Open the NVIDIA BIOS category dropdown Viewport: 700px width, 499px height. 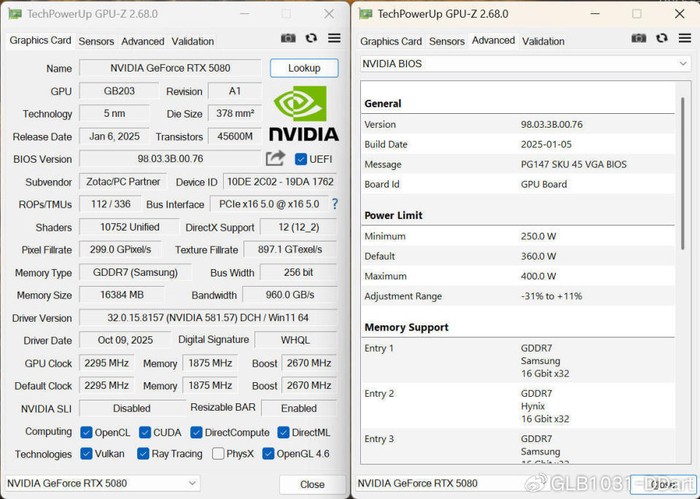(x=525, y=64)
